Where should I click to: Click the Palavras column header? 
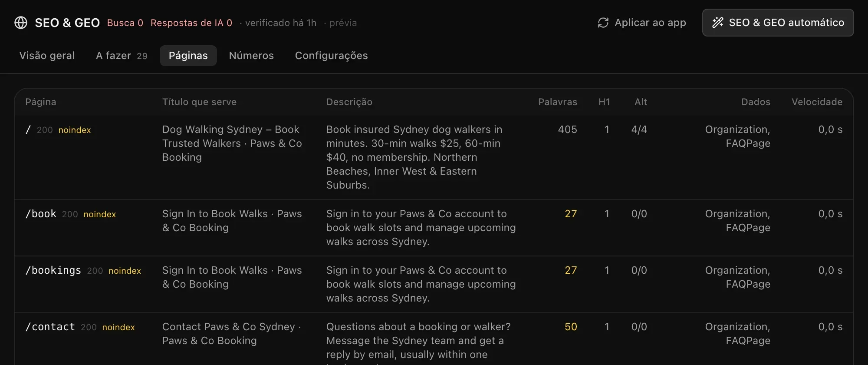558,102
